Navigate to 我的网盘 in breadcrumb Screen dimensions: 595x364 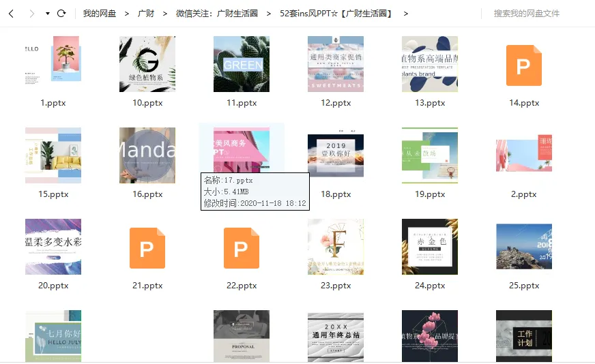[x=100, y=14]
